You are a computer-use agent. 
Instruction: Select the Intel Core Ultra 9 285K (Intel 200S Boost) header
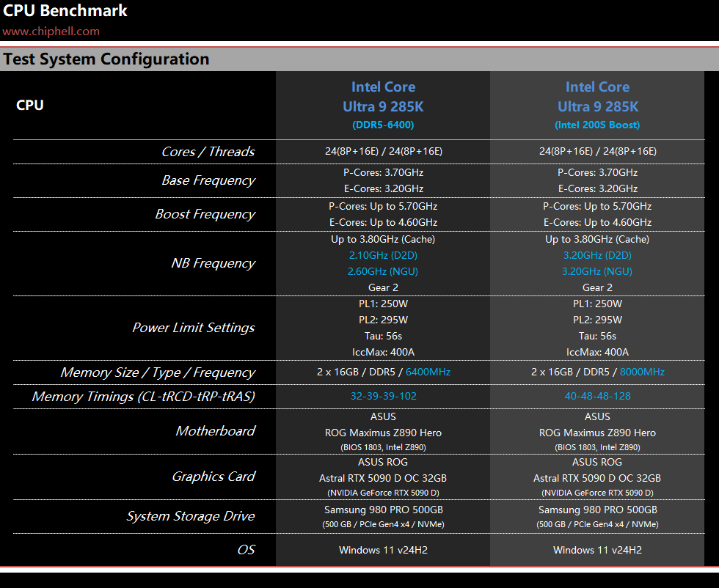[597, 105]
